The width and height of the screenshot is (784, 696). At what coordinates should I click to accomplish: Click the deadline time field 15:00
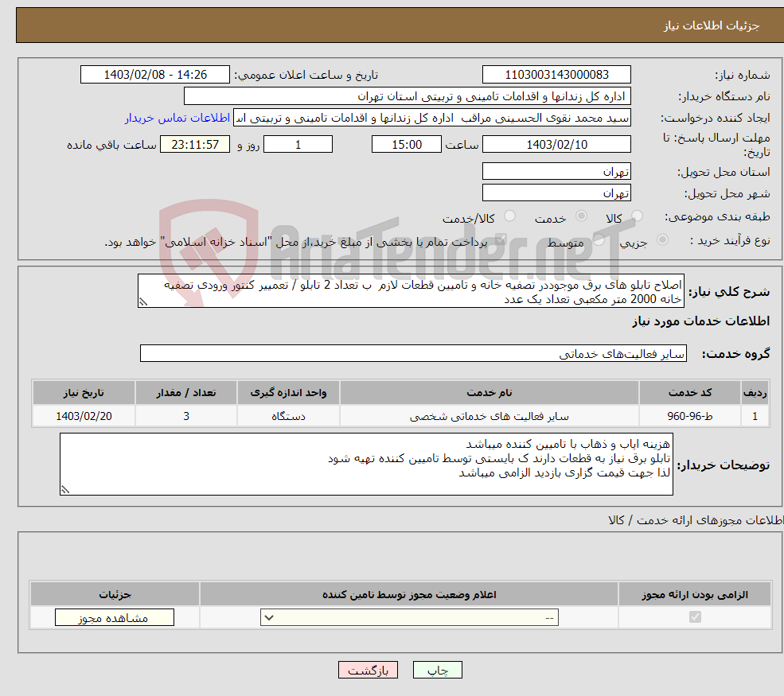407,145
